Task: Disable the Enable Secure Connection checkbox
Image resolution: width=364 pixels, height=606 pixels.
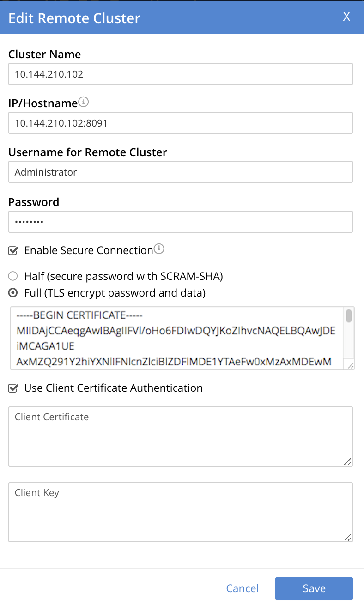Action: click(13, 250)
